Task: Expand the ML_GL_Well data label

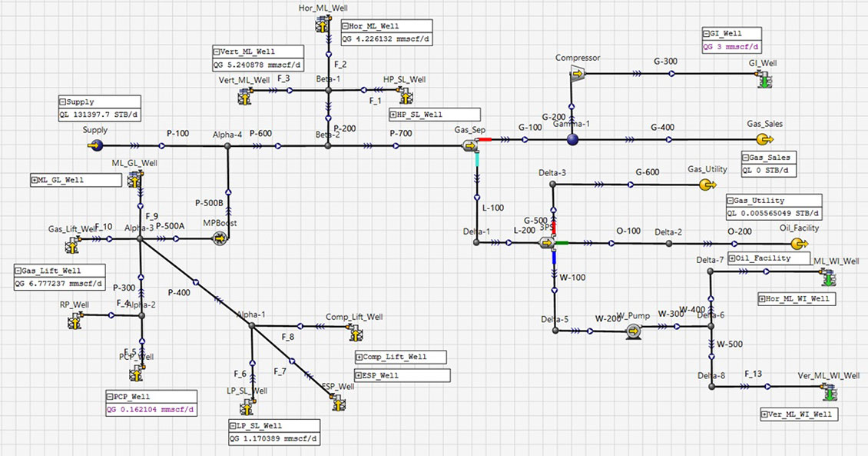Action: pyautogui.click(x=35, y=180)
